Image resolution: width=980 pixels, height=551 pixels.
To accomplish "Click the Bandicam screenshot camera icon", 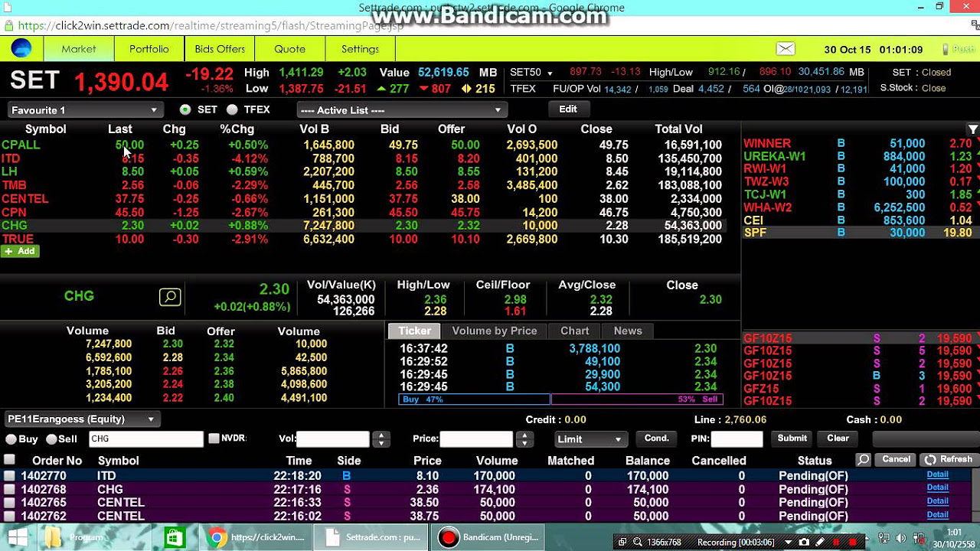I will pyautogui.click(x=804, y=542).
